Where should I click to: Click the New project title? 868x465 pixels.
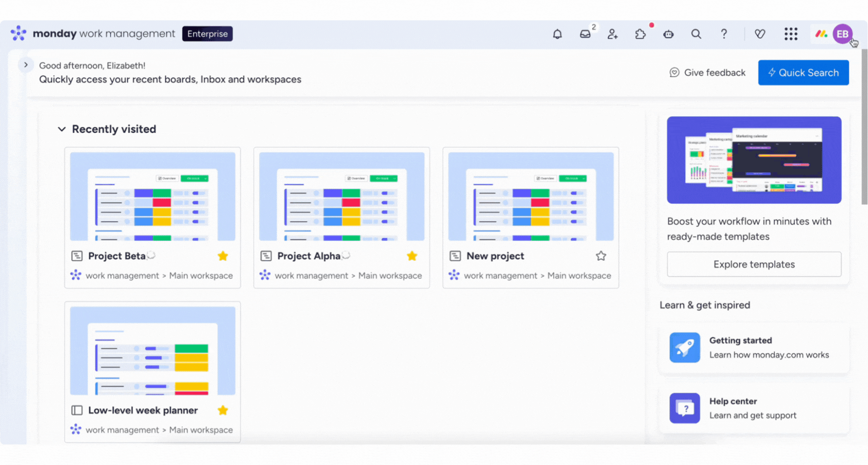pos(495,256)
